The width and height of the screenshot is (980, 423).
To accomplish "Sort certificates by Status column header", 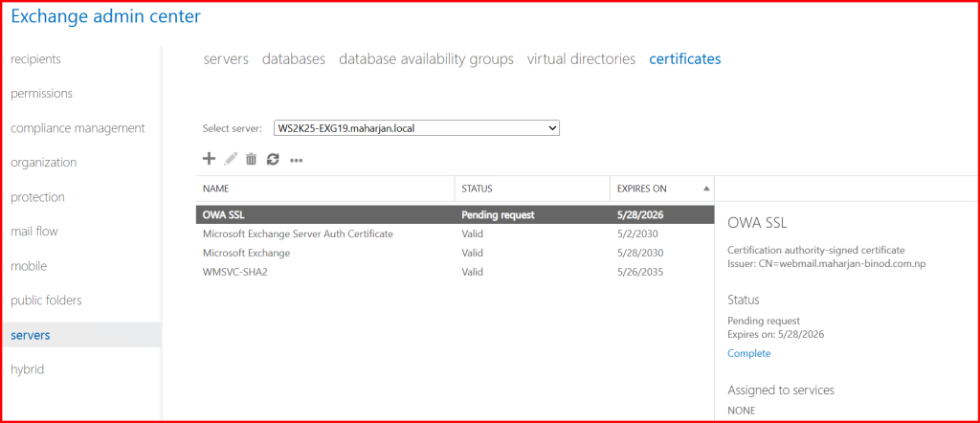I will [477, 189].
